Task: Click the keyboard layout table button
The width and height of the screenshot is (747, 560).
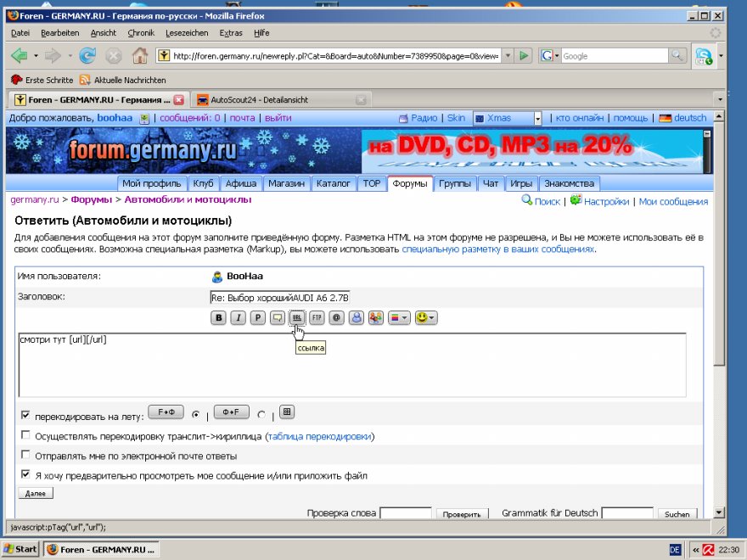Action: pyautogui.click(x=286, y=412)
